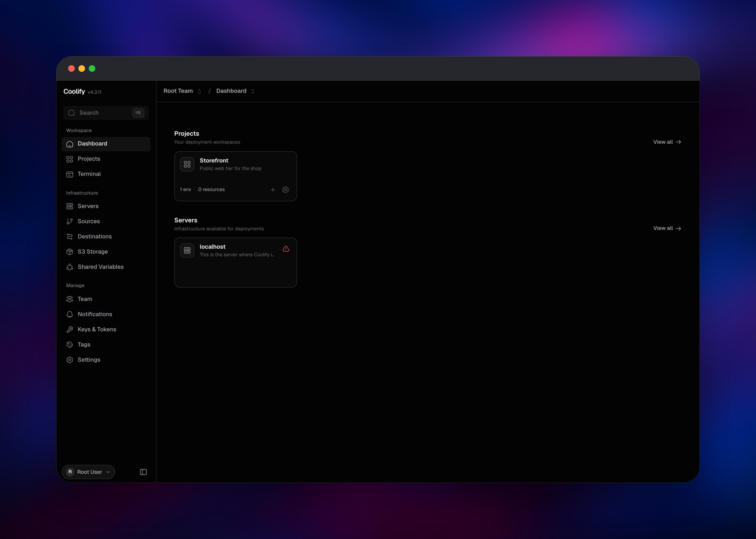Viewport: 756px width, 539px height.
Task: Click the Settings gear icon in sidebar
Action: (x=70, y=360)
